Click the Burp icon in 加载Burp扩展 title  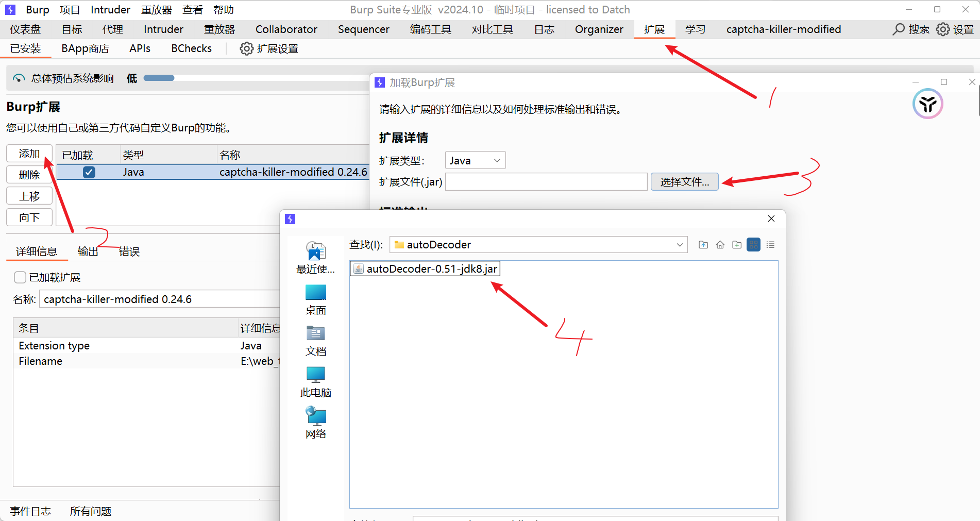(x=380, y=82)
